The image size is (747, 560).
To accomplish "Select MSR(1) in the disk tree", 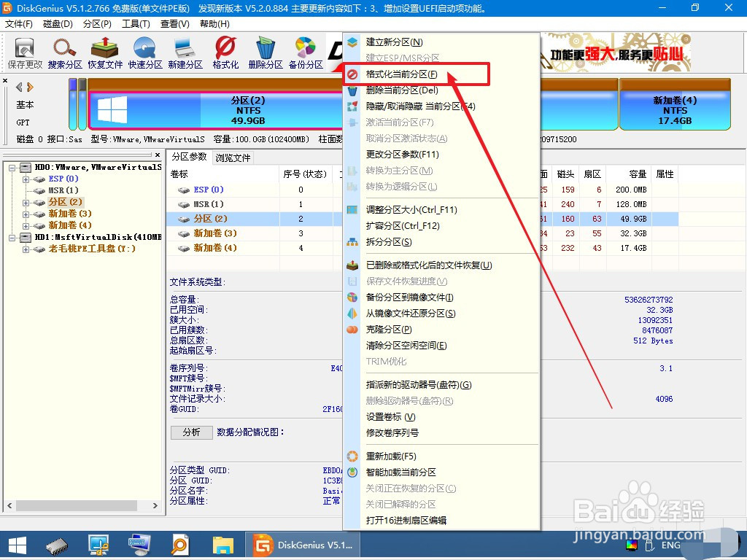I will (x=63, y=190).
